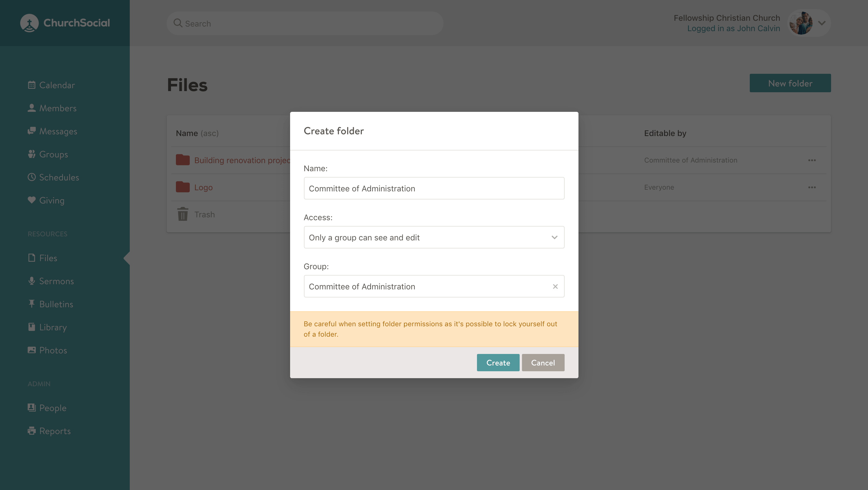Open options menu for Committee of Administration row

(x=812, y=160)
